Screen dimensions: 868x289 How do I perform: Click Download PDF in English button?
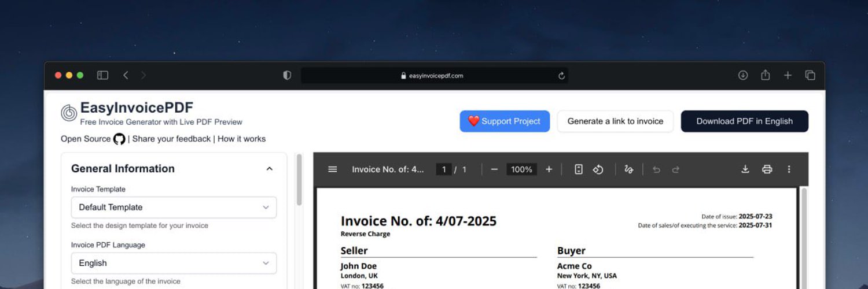(744, 121)
